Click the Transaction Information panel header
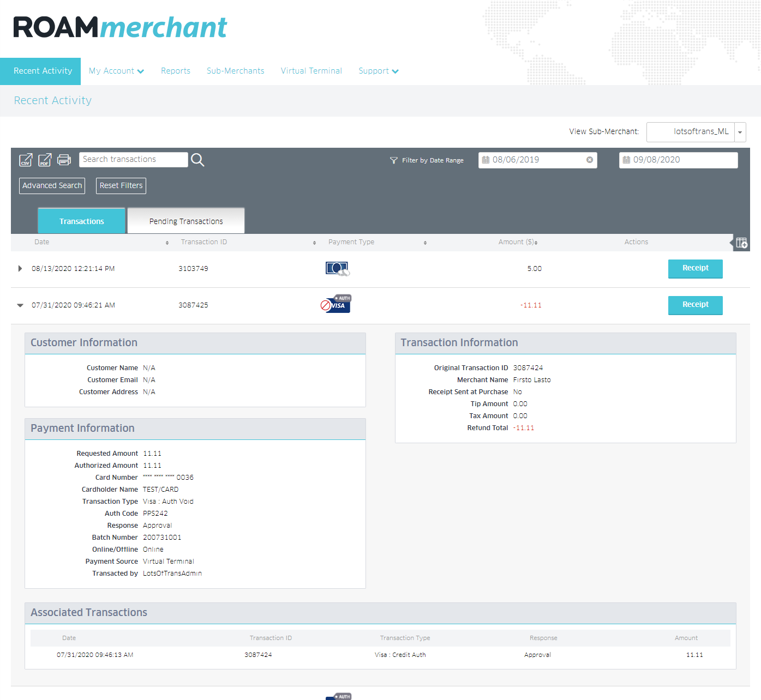This screenshot has width=761, height=700. pos(566,343)
